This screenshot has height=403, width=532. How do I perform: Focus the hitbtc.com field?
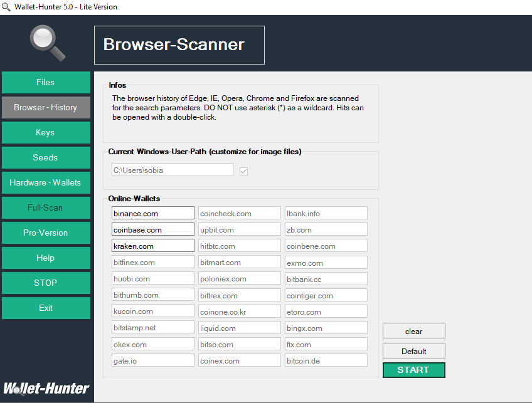coord(240,246)
